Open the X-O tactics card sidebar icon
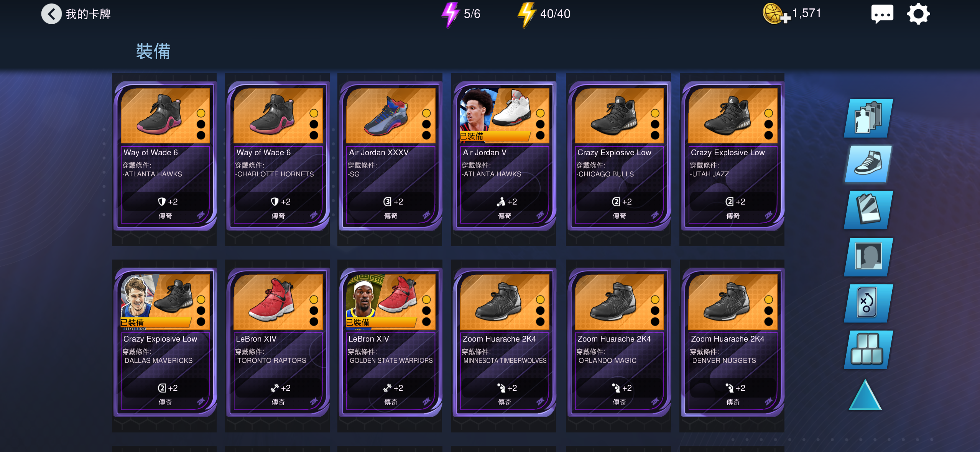Image resolution: width=980 pixels, height=452 pixels. [x=868, y=303]
